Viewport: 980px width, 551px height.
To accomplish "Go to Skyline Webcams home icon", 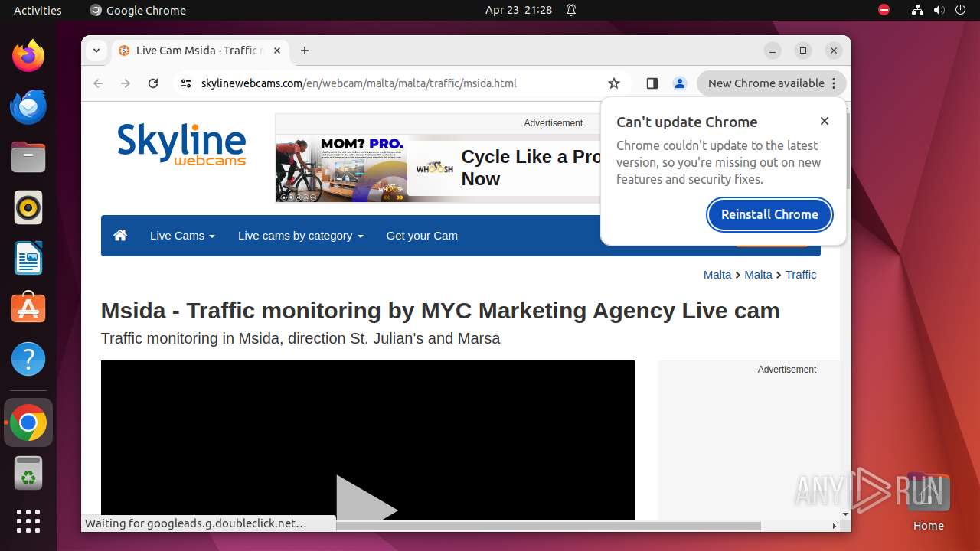I will pos(120,236).
